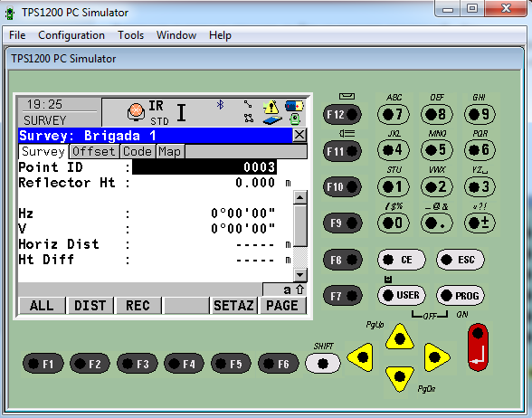
Task: Click the left arrow key
Action: [x=361, y=356]
